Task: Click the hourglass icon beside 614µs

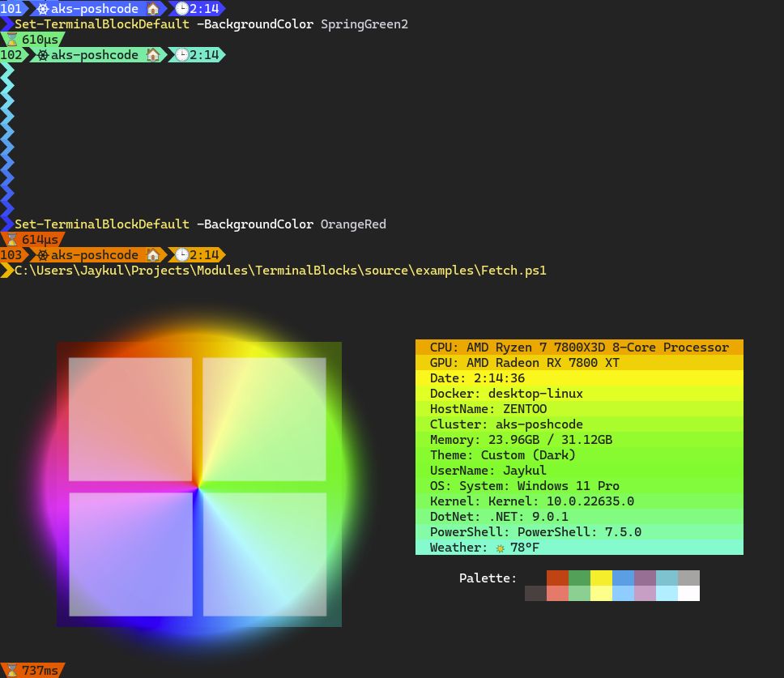Action: click(x=12, y=240)
